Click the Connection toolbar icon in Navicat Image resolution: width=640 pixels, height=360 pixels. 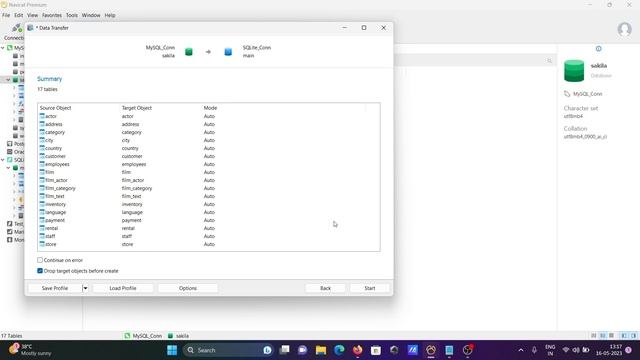click(16, 28)
